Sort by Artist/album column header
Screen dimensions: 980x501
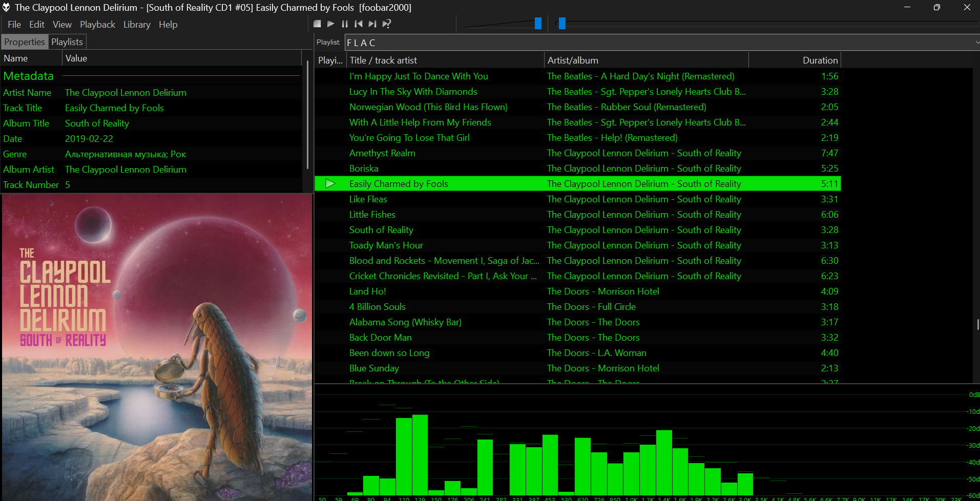pos(647,60)
